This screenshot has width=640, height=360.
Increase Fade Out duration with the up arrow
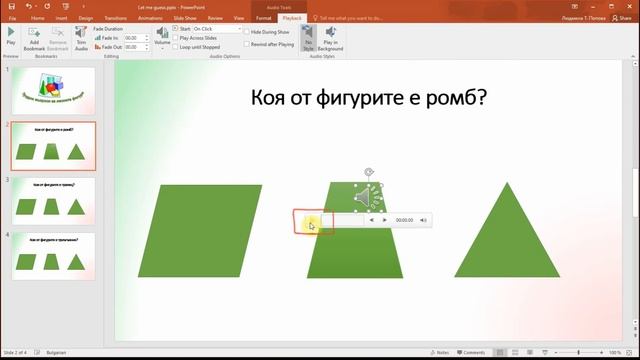147,45
